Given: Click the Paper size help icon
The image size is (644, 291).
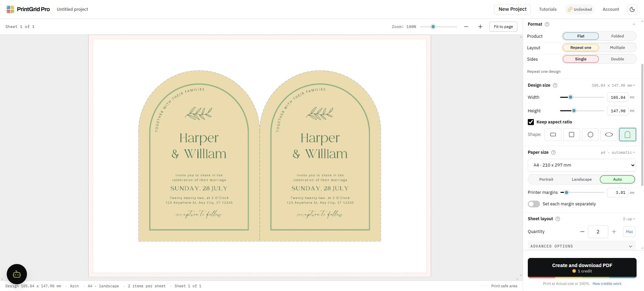Looking at the screenshot, I should tap(553, 152).
